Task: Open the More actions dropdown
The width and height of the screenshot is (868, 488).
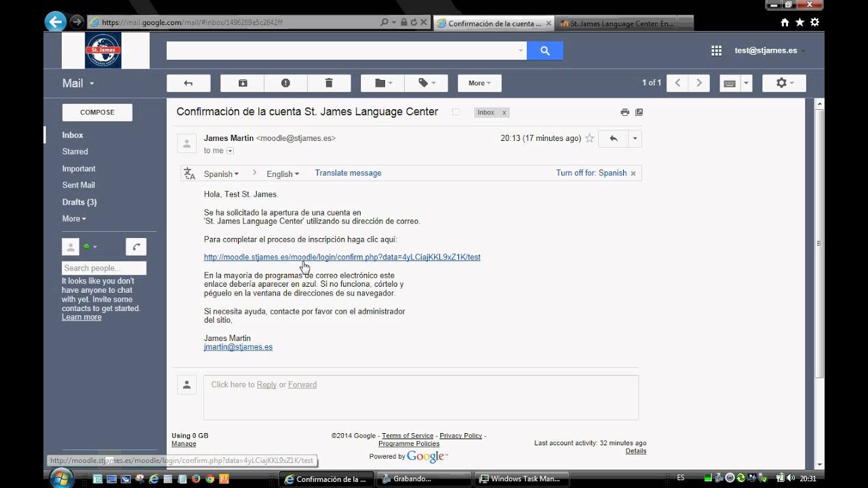Action: (479, 83)
